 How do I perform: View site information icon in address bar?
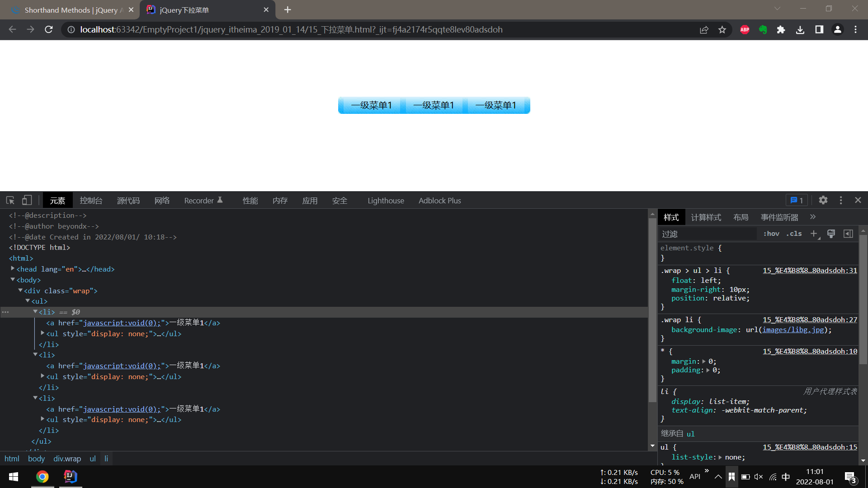[71, 29]
